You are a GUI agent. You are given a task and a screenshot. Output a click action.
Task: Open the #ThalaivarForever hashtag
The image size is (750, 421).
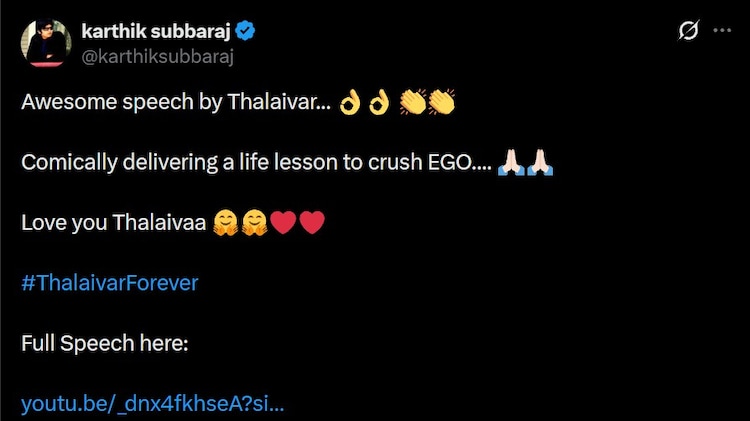point(110,283)
